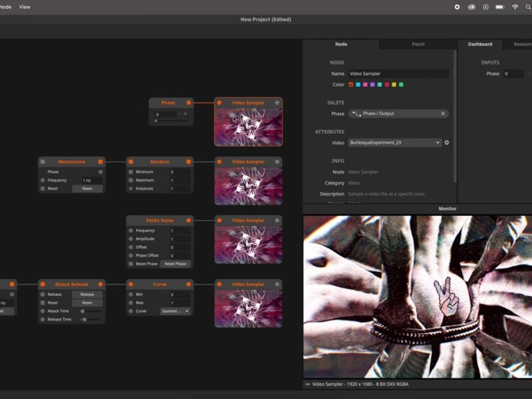Toggle the Reset Phase checkbox in Perlin Noise
The image size is (532, 399).
click(131, 264)
